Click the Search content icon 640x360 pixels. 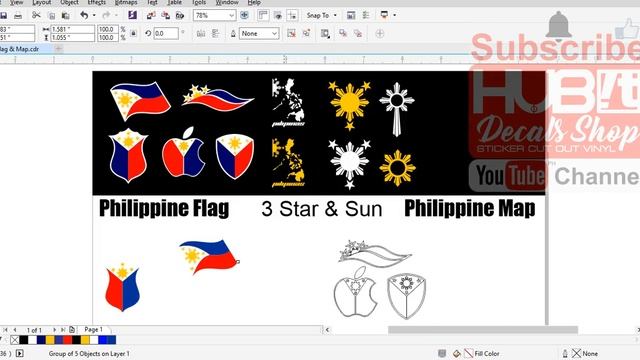(x=132, y=16)
